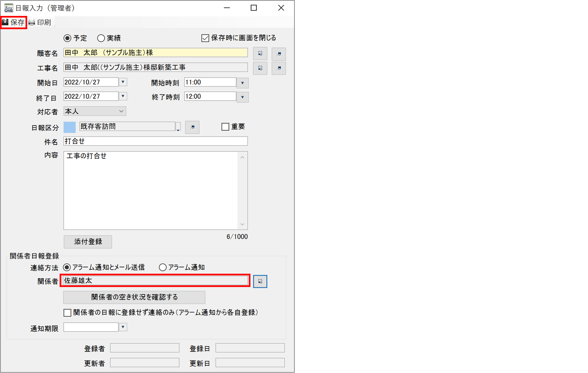Uncheck 保存時に画面を閉じる checkbox
Image resolution: width=588 pixels, height=373 pixels.
pyautogui.click(x=205, y=38)
